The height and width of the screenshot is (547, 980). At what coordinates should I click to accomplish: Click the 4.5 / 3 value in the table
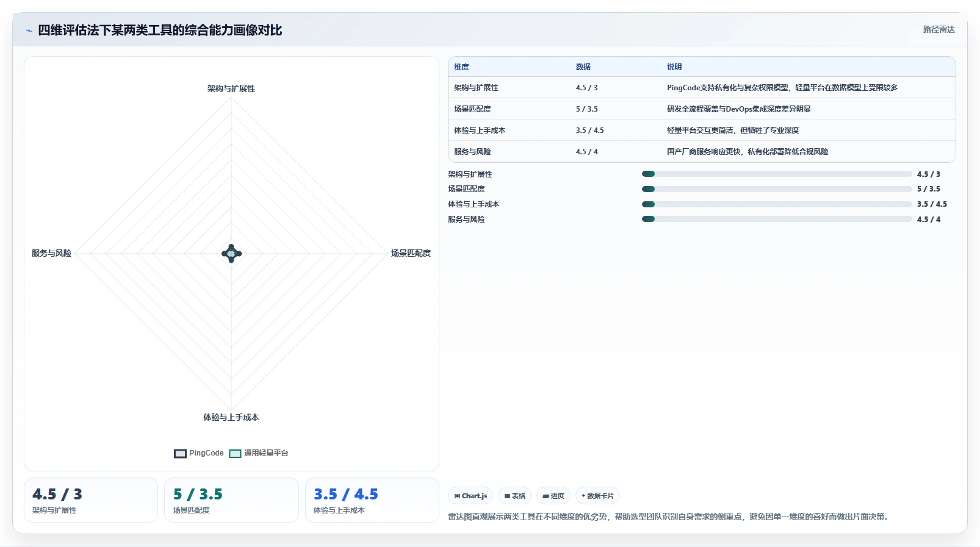point(586,88)
